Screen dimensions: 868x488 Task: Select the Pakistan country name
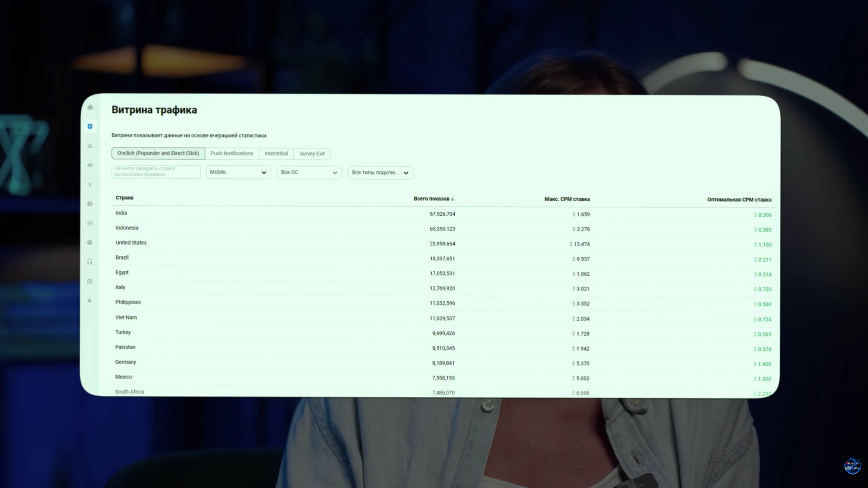pos(125,347)
